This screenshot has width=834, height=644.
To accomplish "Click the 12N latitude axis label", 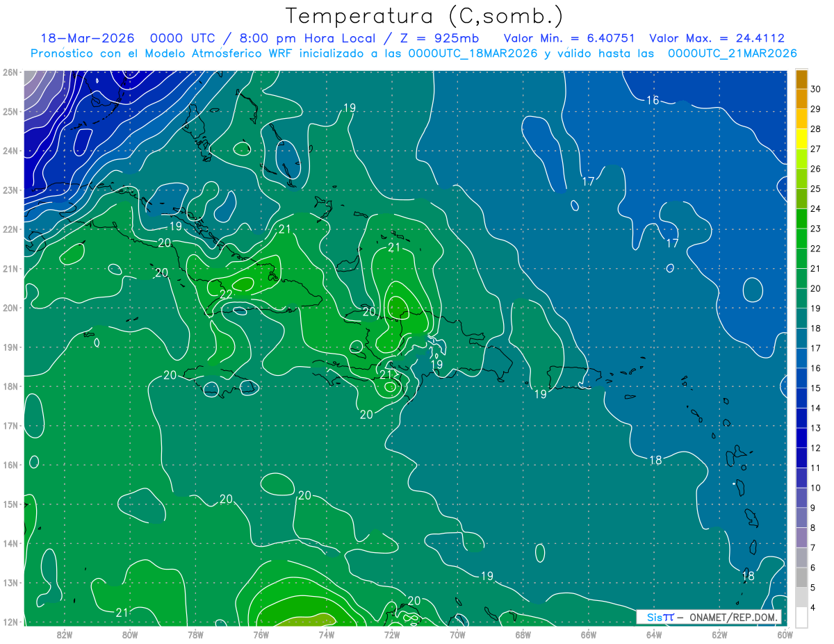I will [10, 622].
